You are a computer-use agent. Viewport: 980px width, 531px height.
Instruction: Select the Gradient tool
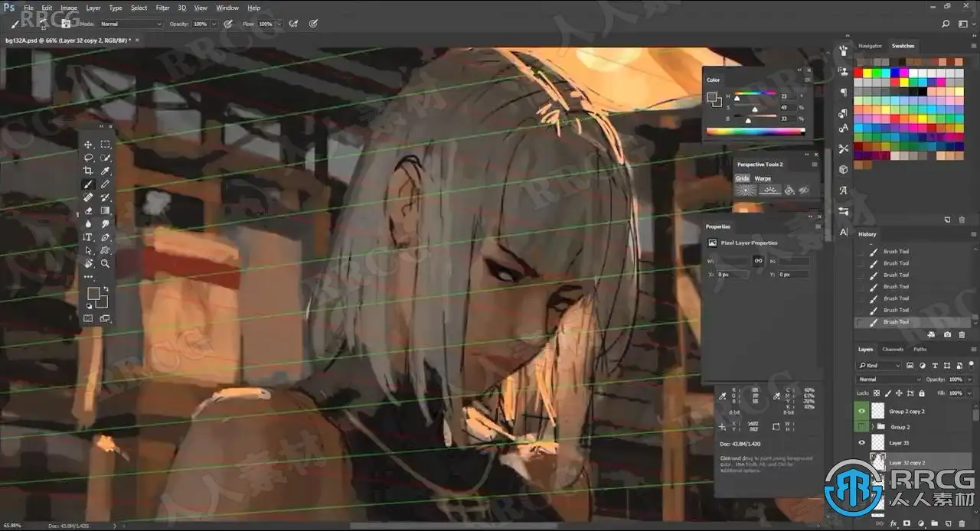(106, 210)
